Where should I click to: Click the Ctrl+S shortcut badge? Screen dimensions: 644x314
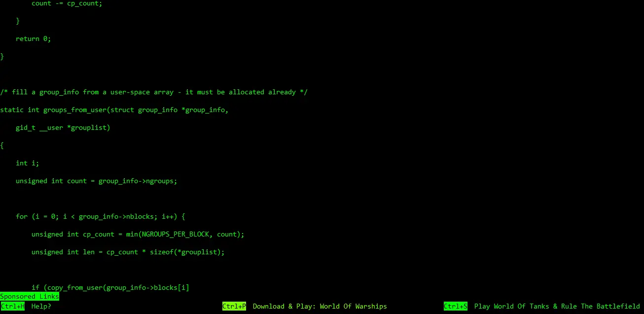(x=456, y=306)
